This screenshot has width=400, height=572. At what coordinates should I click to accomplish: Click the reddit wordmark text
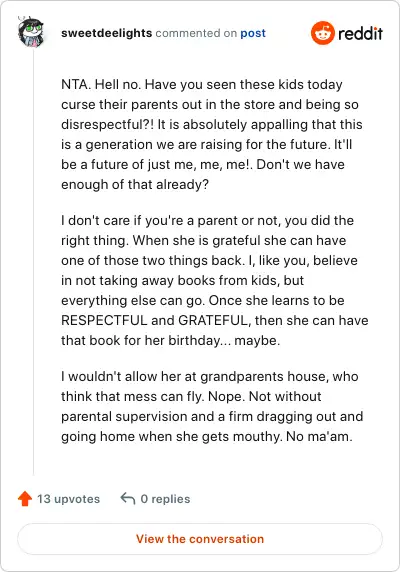360,34
